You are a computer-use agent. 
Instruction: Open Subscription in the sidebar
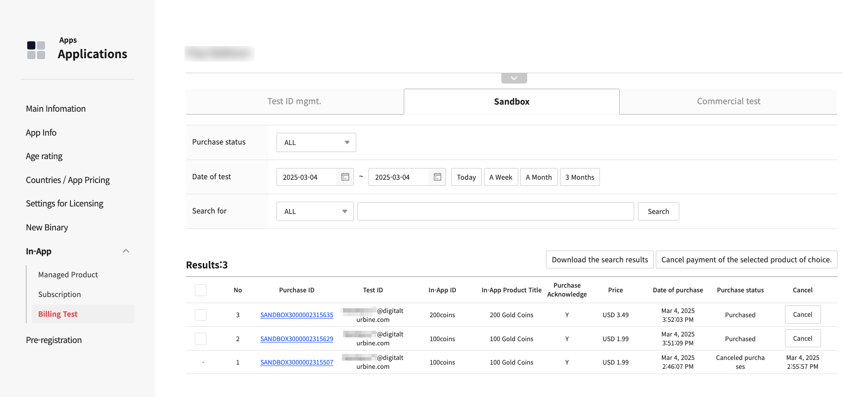coord(60,294)
